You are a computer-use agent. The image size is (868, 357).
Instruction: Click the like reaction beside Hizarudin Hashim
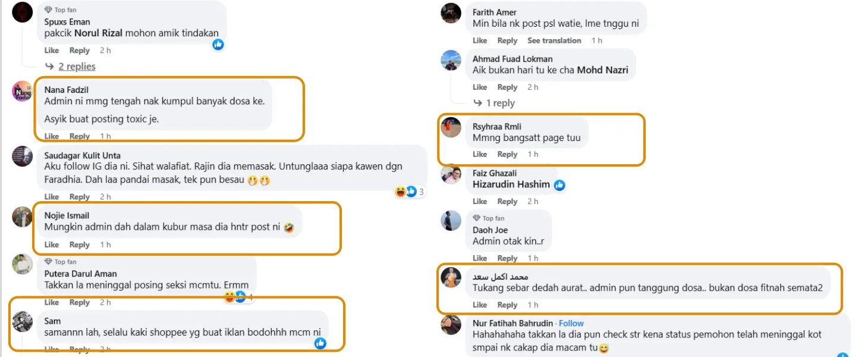pyautogui.click(x=559, y=186)
